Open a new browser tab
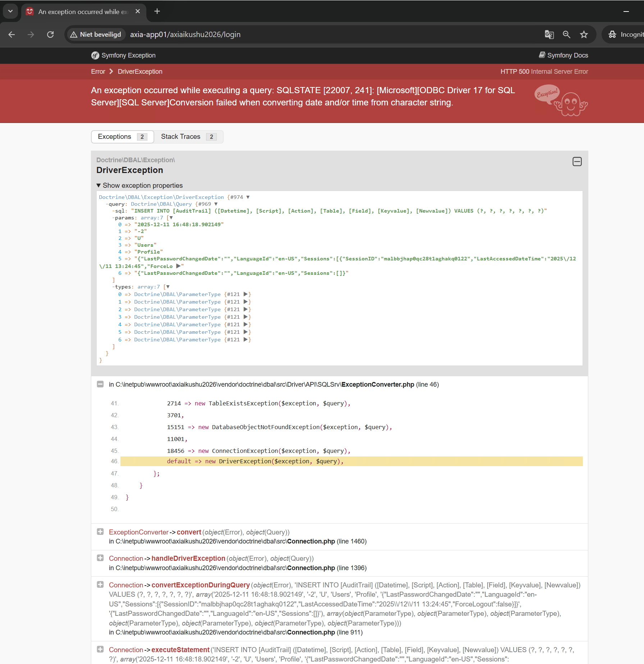This screenshot has width=644, height=664. coord(157,12)
